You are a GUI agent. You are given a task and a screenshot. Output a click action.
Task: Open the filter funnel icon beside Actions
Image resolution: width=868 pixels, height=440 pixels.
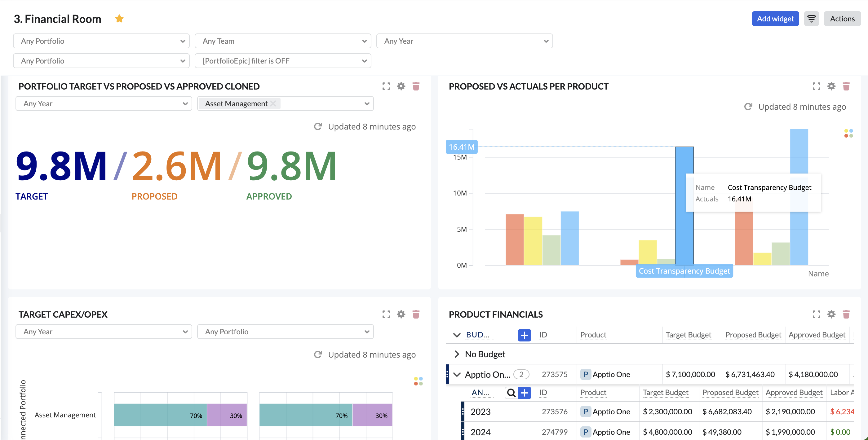tap(812, 19)
